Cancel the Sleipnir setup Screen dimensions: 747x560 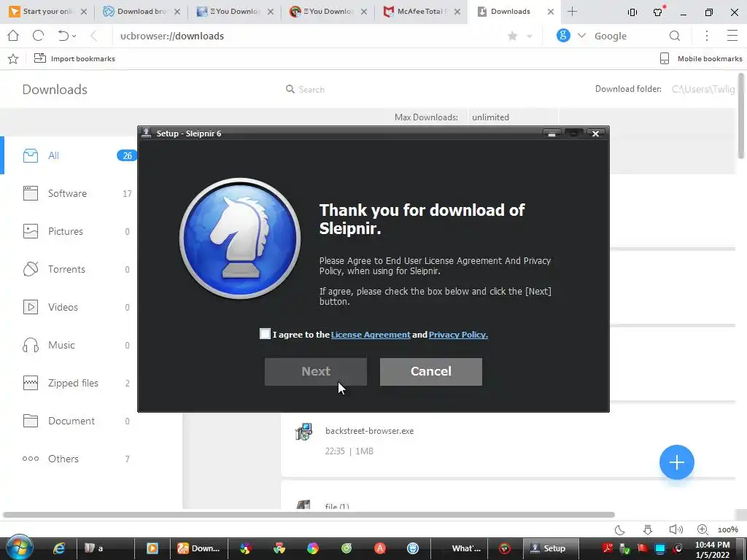tap(431, 371)
